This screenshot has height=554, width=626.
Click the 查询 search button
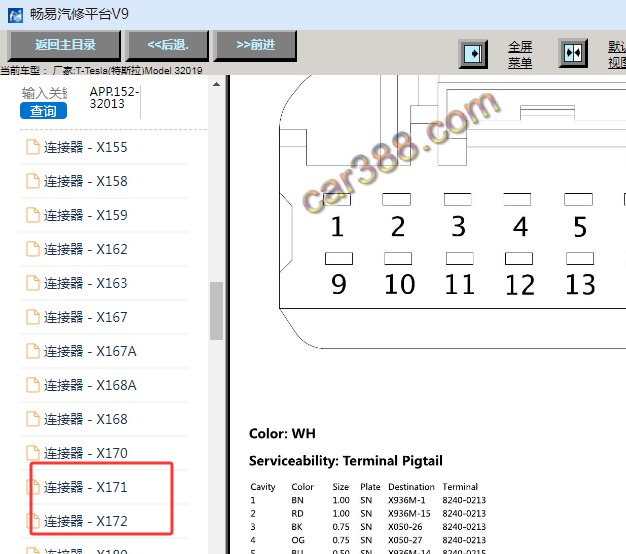(43, 111)
